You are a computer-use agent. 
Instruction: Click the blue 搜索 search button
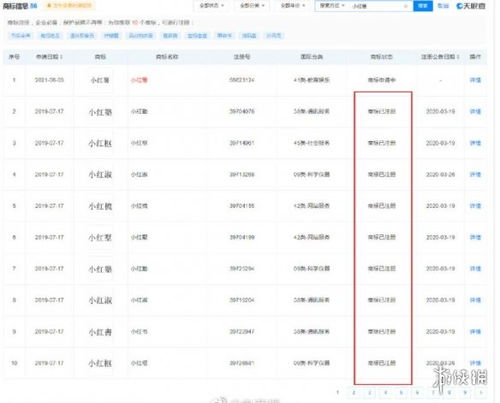point(423,6)
